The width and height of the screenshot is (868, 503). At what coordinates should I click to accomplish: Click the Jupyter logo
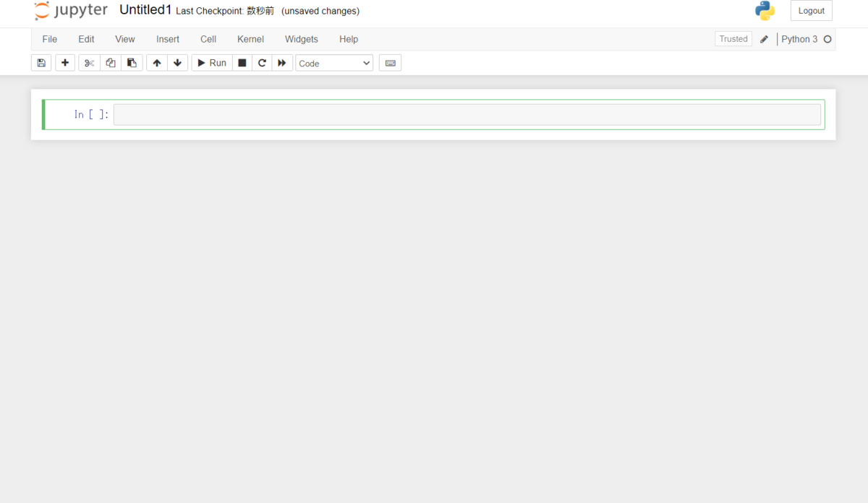71,11
